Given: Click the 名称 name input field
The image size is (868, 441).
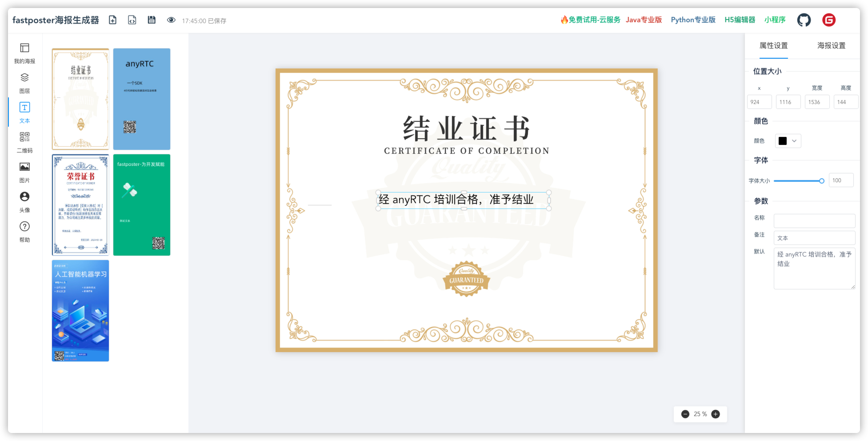Looking at the screenshot, I should 814,221.
